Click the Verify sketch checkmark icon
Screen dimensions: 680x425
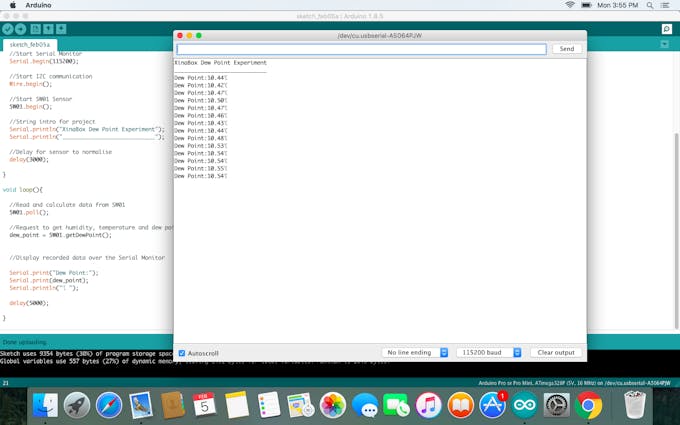[8, 29]
